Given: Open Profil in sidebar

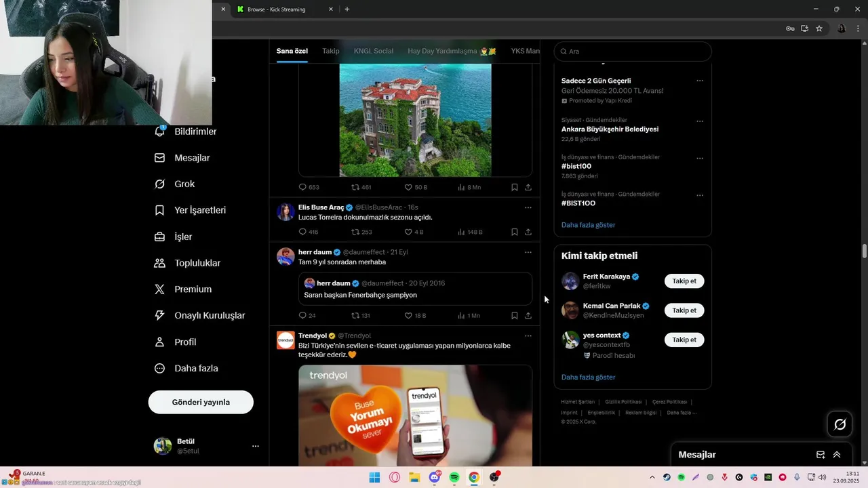Looking at the screenshot, I should click(x=175, y=342).
